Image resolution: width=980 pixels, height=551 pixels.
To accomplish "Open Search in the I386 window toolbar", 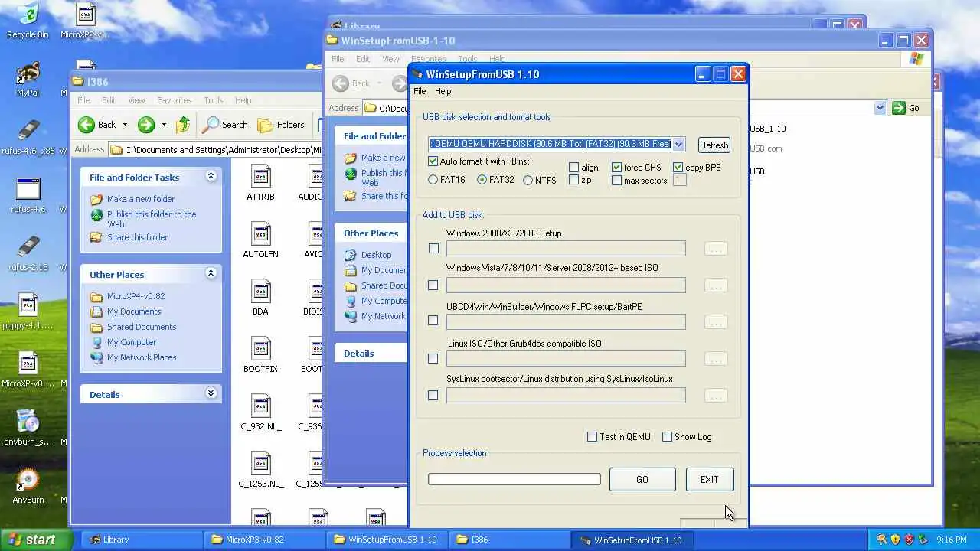I will [225, 125].
